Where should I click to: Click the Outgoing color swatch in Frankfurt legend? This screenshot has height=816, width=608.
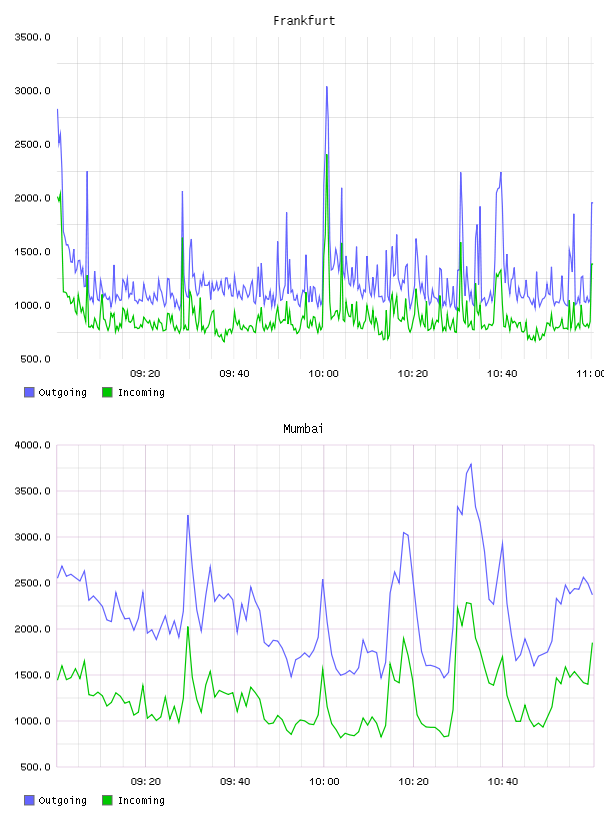pos(29,392)
